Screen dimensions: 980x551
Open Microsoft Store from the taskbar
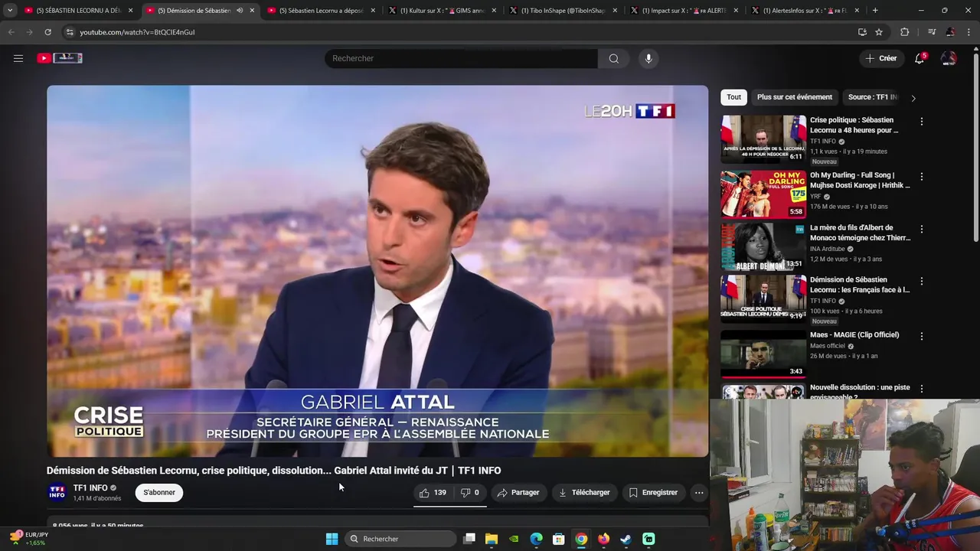coord(559,539)
